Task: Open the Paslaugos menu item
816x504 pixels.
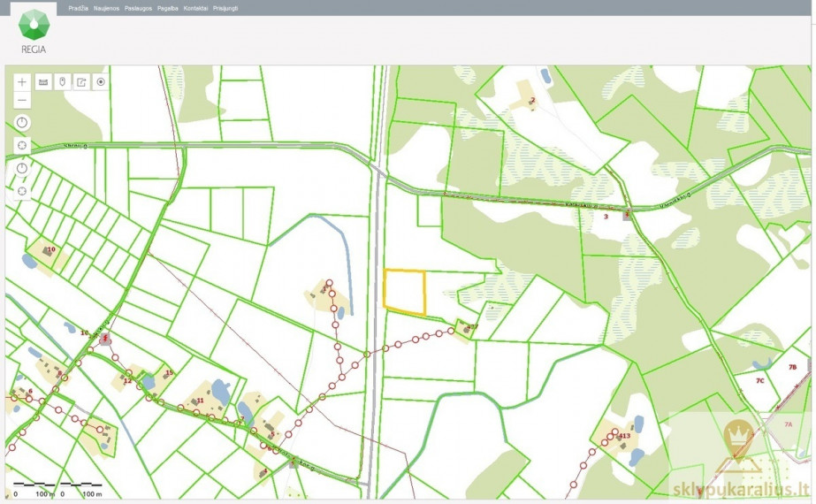Action: 139,8
